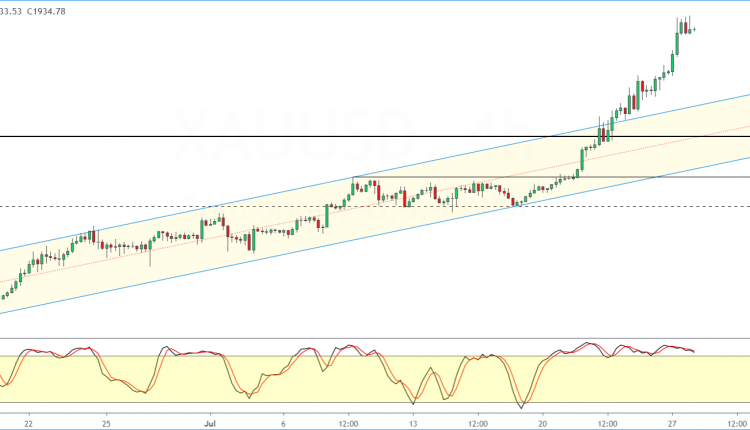
Task: Click the 20 date label on the time axis
Action: tap(542, 422)
